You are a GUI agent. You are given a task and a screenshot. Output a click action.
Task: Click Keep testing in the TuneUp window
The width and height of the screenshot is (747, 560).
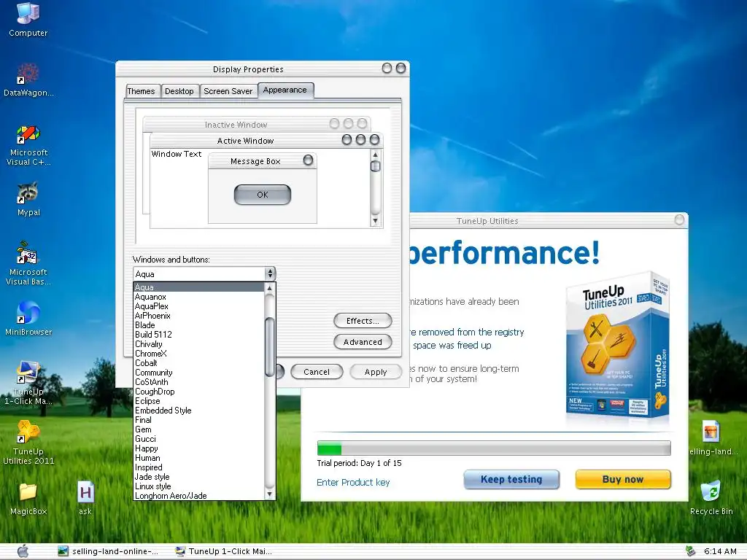click(x=511, y=480)
